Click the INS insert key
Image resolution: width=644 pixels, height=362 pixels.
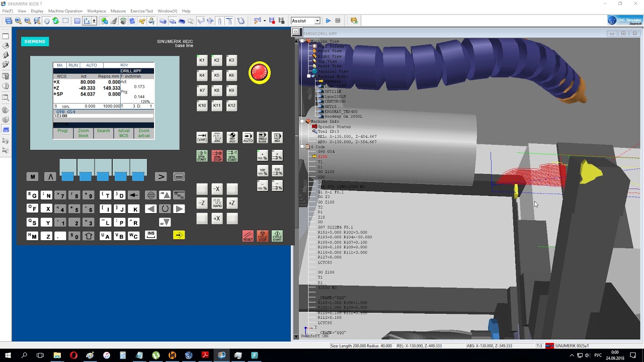pos(150,235)
